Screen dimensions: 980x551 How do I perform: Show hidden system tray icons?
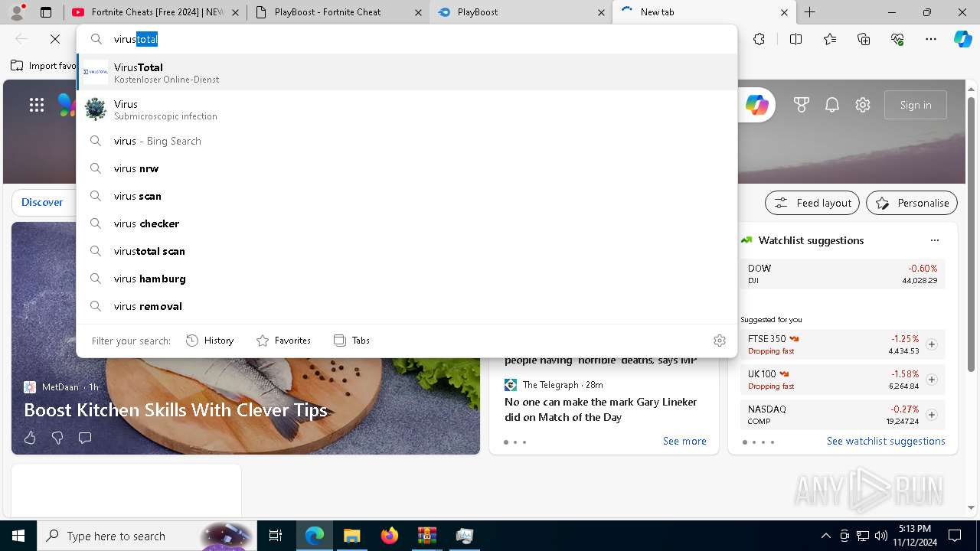825,536
